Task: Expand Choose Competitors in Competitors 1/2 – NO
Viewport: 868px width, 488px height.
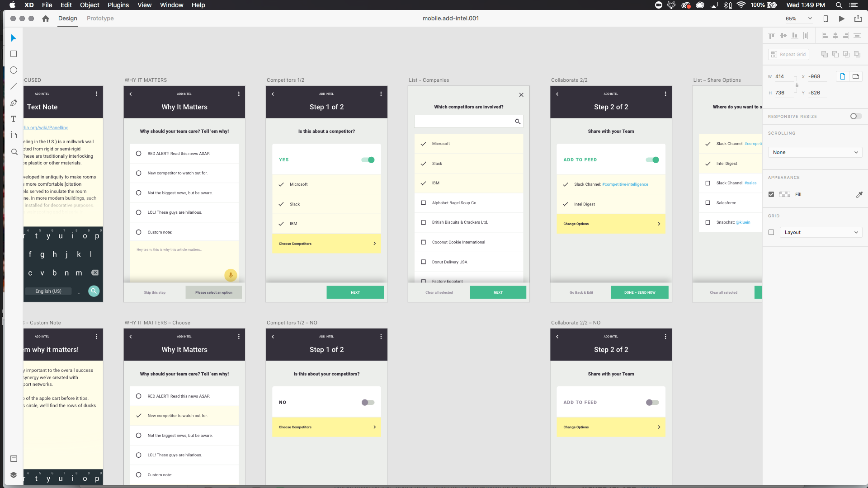Action: click(327, 427)
